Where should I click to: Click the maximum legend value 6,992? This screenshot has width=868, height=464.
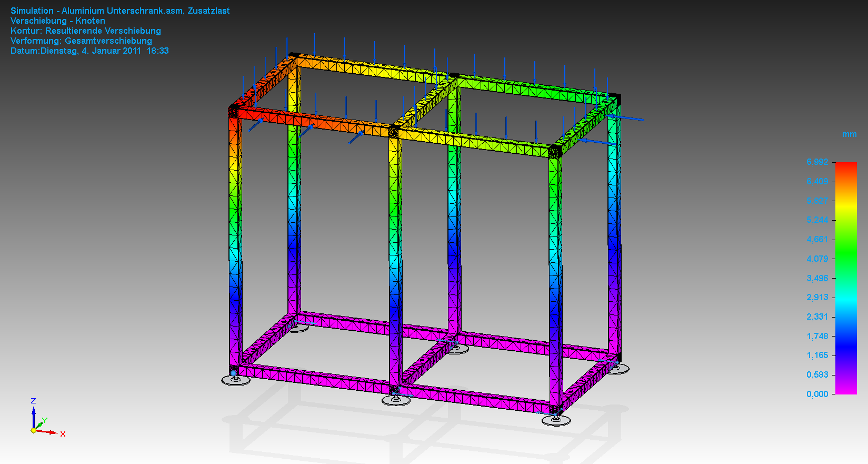817,162
